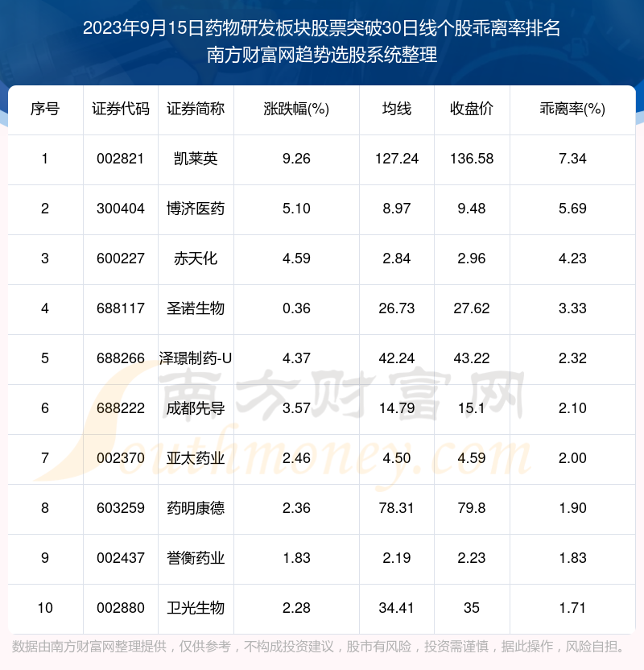The image size is (644, 670).
Task: Click the 序号 column header
Action: 45,110
